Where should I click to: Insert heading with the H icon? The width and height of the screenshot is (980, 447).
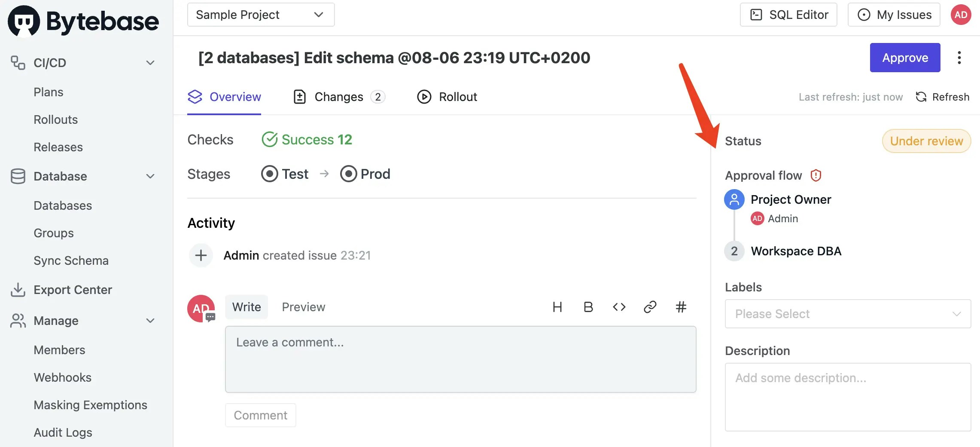coord(557,307)
